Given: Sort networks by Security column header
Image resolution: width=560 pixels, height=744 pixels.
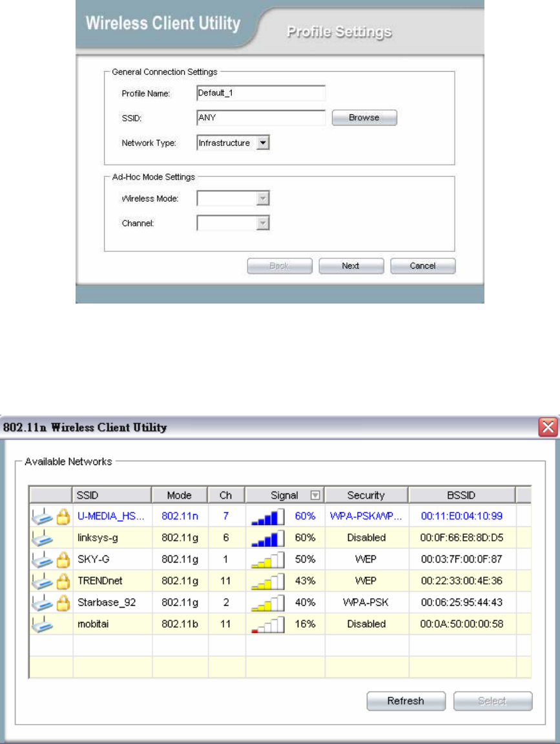Looking at the screenshot, I should click(366, 495).
